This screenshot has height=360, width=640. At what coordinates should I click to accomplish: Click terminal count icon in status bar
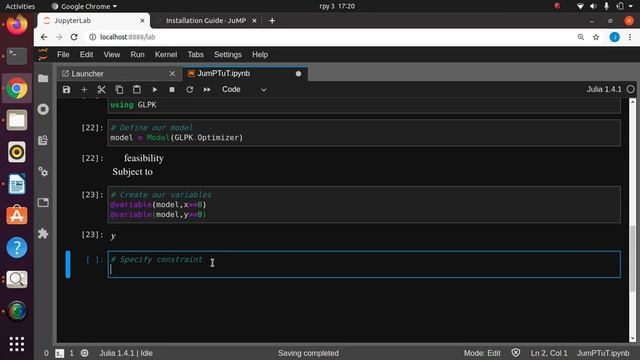coord(60,353)
